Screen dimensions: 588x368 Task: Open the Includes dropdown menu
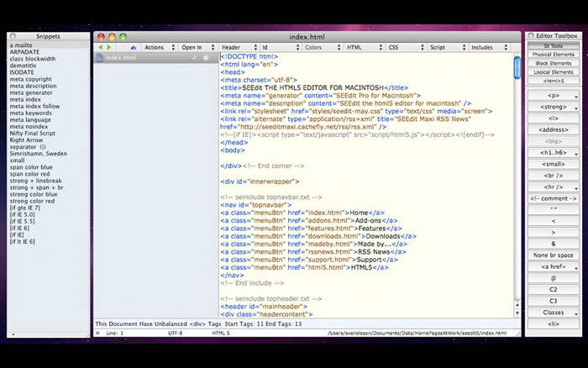point(489,48)
